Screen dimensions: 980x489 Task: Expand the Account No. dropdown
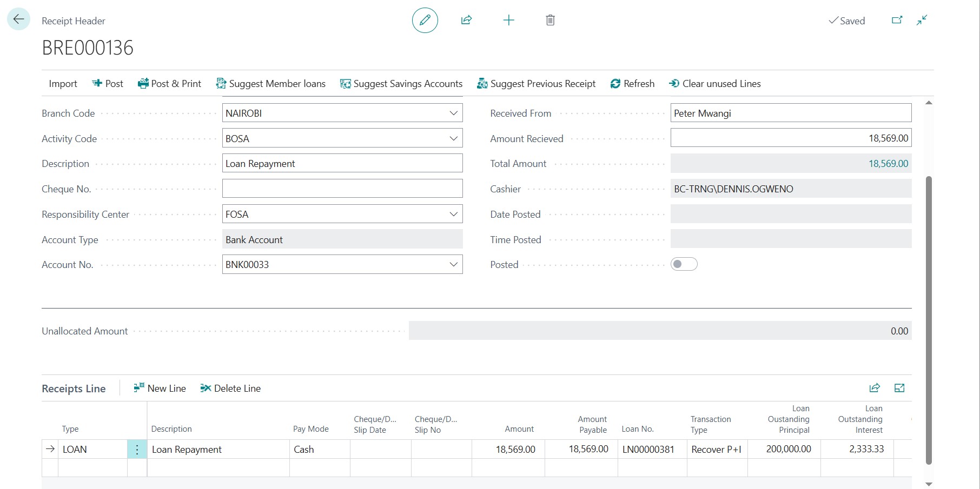tap(453, 265)
